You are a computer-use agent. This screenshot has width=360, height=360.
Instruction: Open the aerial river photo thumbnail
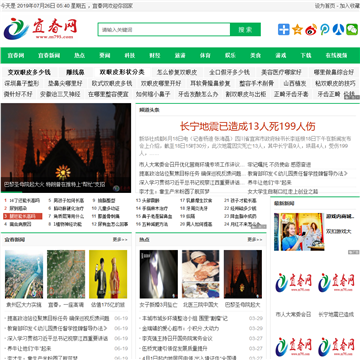(x=24, y=274)
